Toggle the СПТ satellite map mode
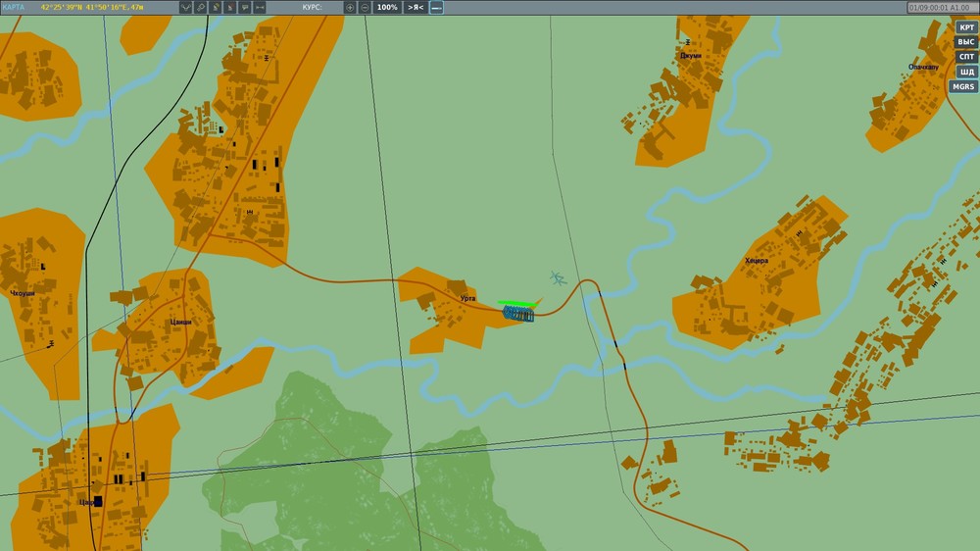The height and width of the screenshot is (551, 980). tap(966, 57)
